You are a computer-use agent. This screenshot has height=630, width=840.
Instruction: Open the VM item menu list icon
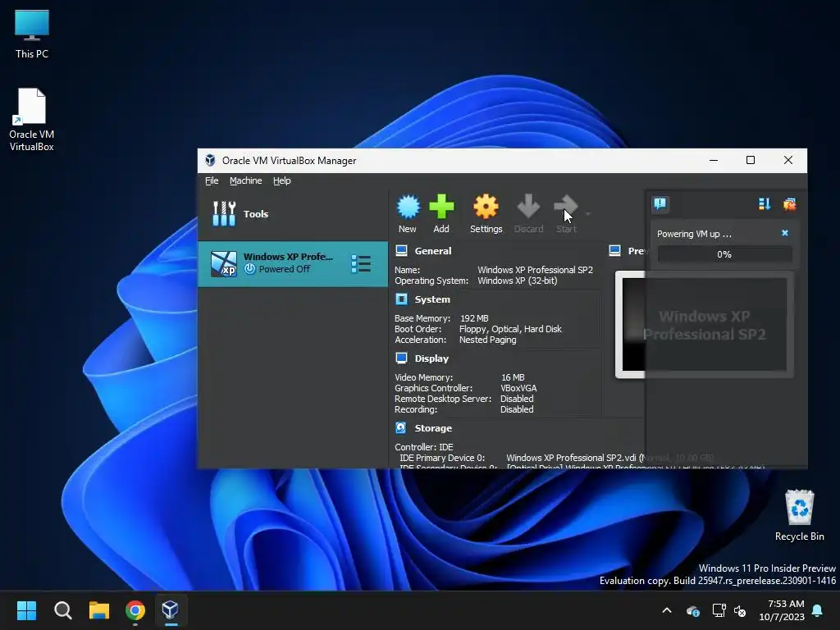tap(361, 263)
